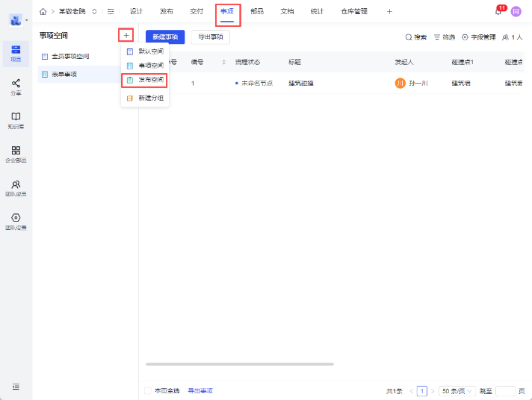The width and height of the screenshot is (532, 400).
Task: Open 分享 in the left sidebar
Action: (x=16, y=87)
